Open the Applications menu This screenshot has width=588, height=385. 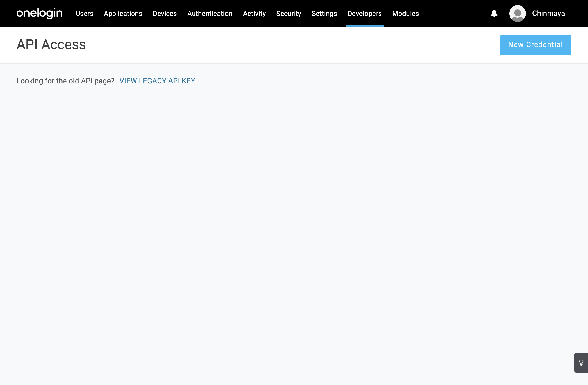(123, 14)
